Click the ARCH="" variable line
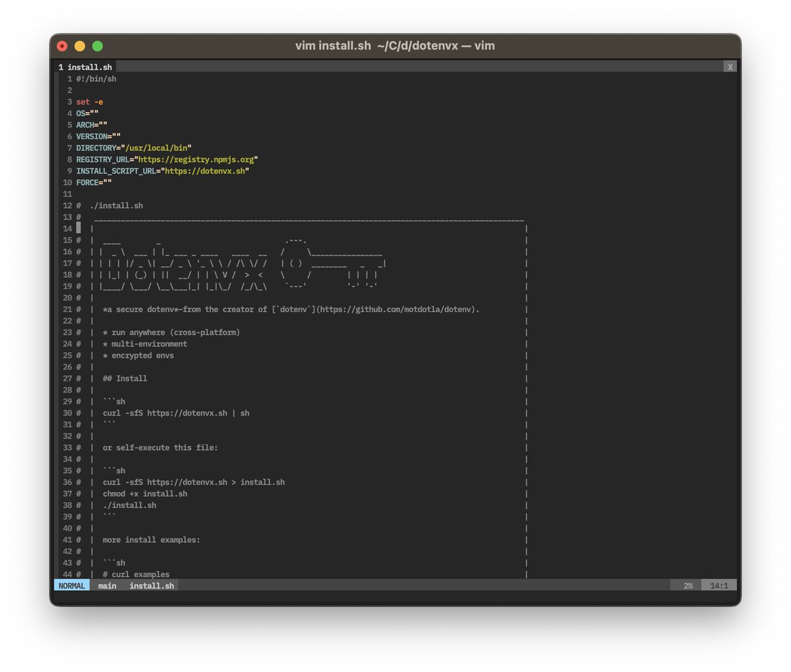The width and height of the screenshot is (791, 672). (92, 125)
